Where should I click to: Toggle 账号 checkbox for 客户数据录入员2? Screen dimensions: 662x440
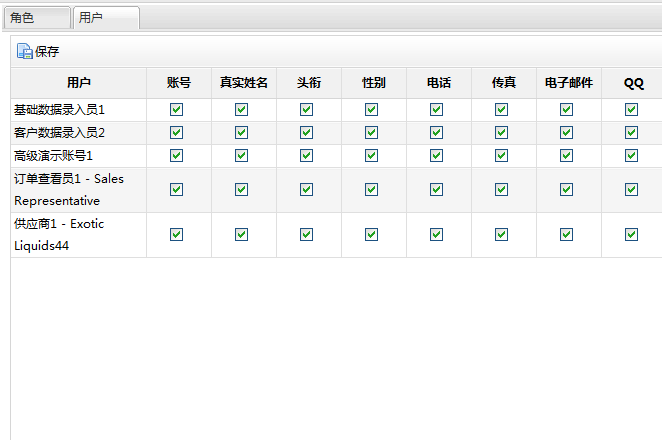tap(176, 133)
